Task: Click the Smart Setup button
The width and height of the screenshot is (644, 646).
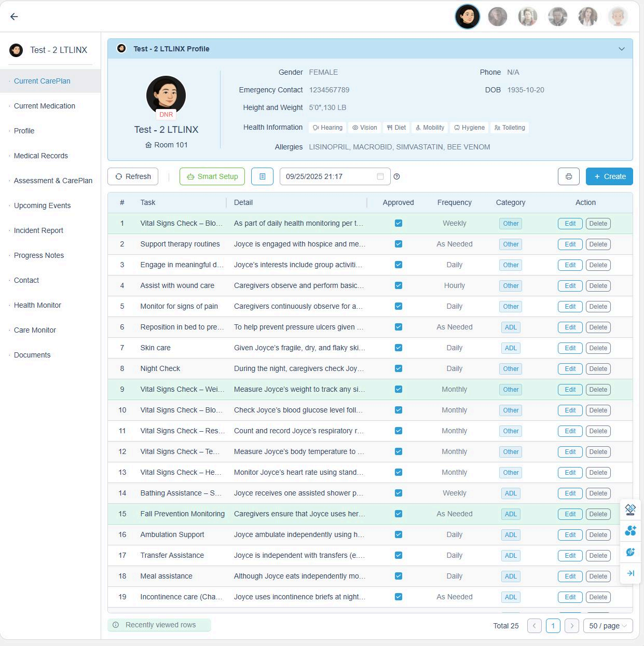Action: (x=212, y=176)
